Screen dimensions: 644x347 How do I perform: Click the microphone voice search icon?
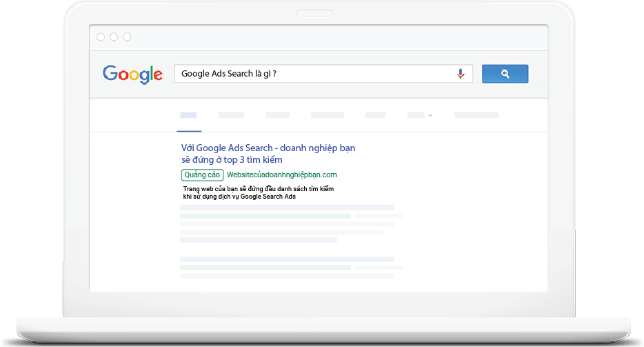(461, 74)
